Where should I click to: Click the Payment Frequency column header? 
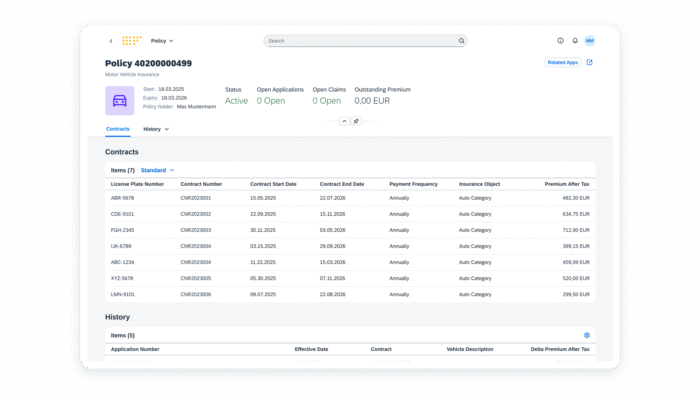tap(413, 184)
